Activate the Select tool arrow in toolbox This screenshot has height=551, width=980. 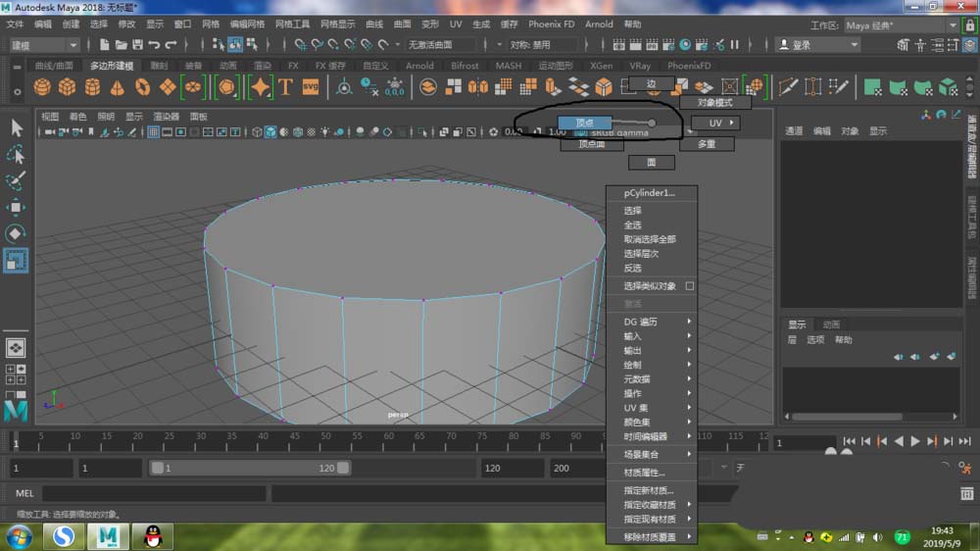pyautogui.click(x=17, y=127)
